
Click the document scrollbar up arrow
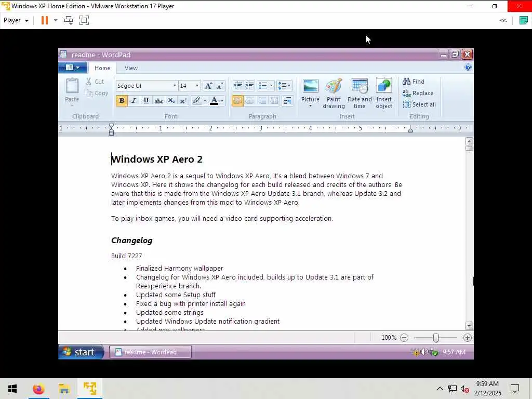469,141
